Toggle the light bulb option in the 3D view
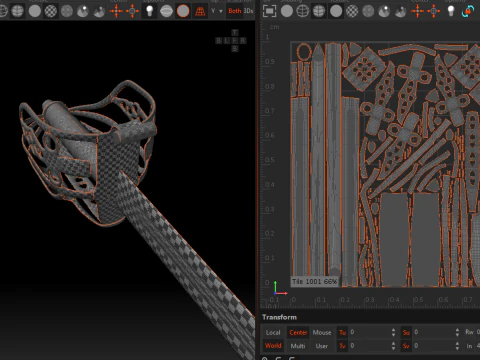480x360 pixels. click(150, 11)
